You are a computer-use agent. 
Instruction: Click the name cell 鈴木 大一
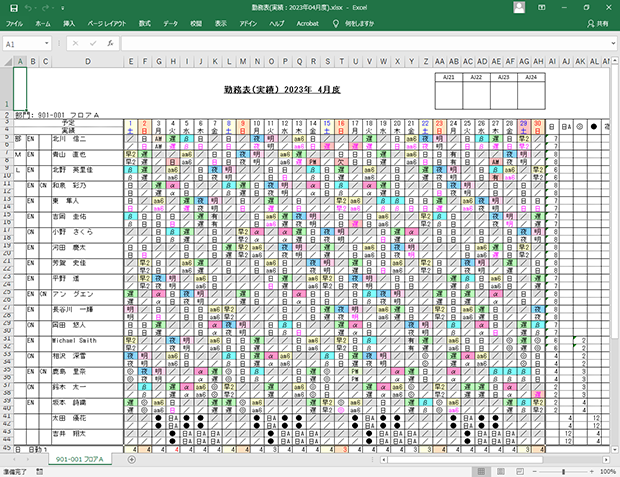click(x=87, y=387)
